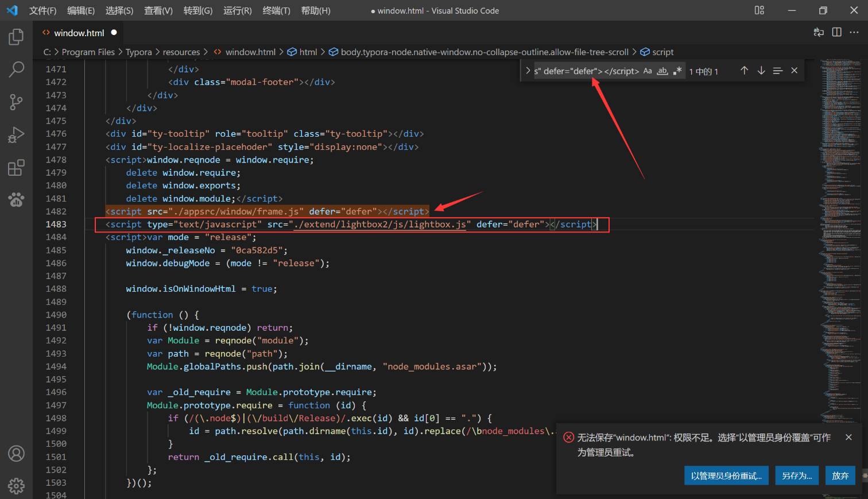Click the error icon in the notification
The height and width of the screenshot is (499, 868).
tap(568, 438)
